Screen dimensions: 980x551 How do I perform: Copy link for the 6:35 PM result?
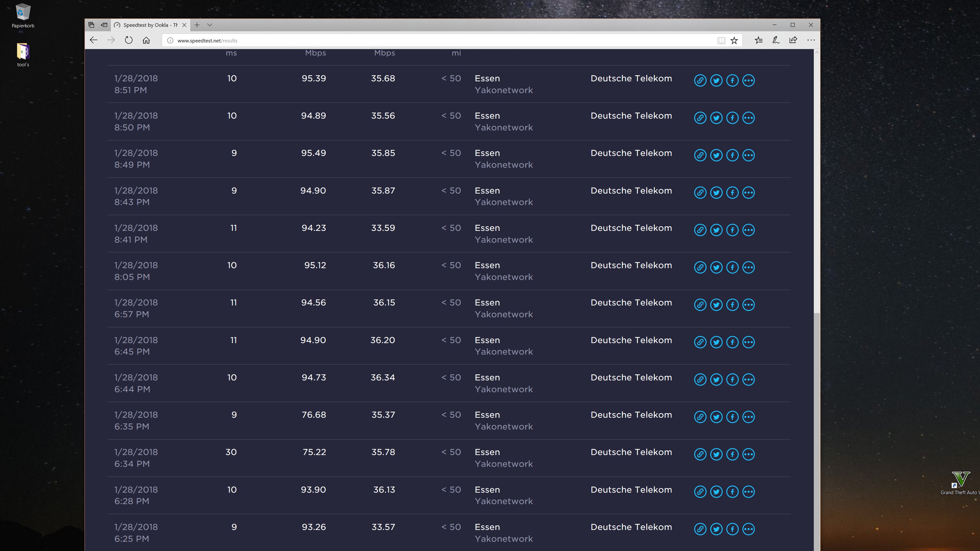point(700,417)
